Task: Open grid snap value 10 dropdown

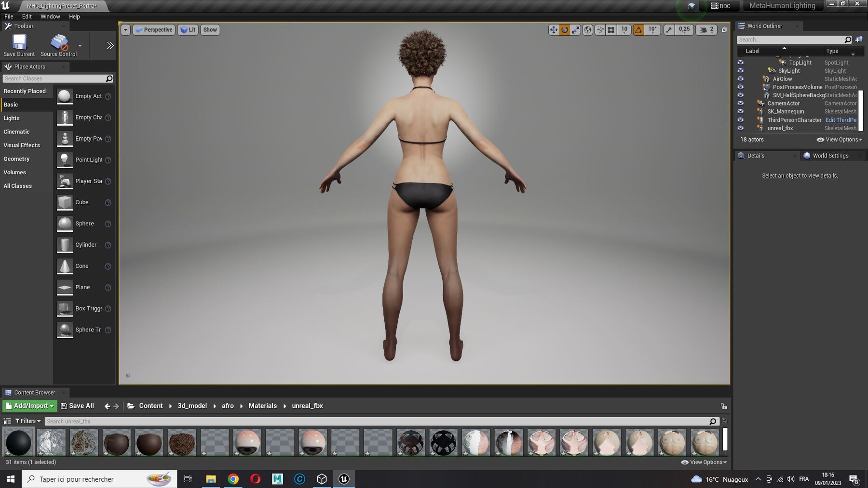Action: tap(624, 29)
